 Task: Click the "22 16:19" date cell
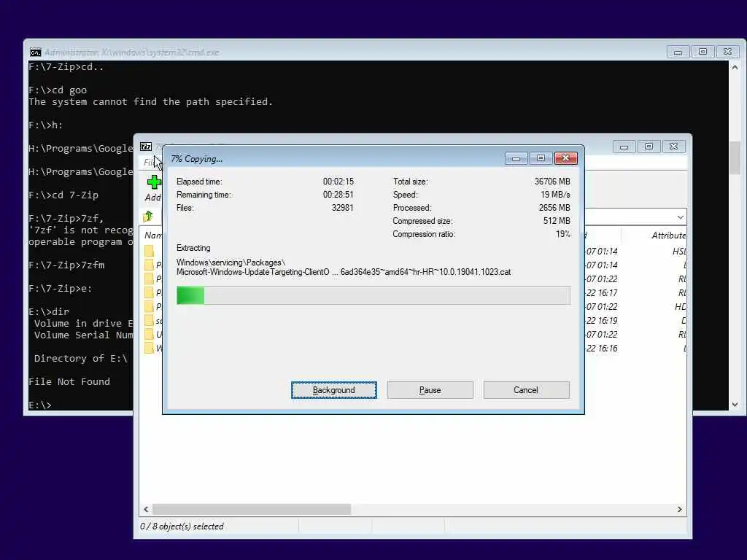602,321
